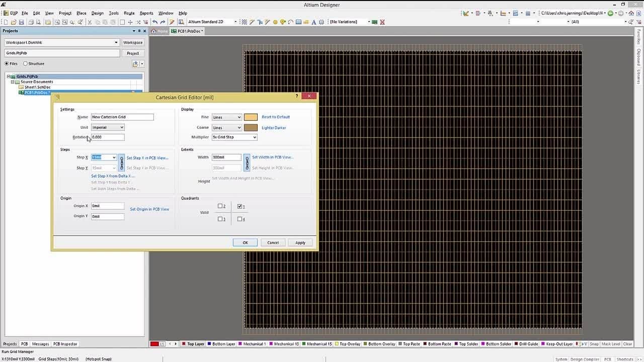
Task: Click the grid Name input field
Action: coord(122,117)
